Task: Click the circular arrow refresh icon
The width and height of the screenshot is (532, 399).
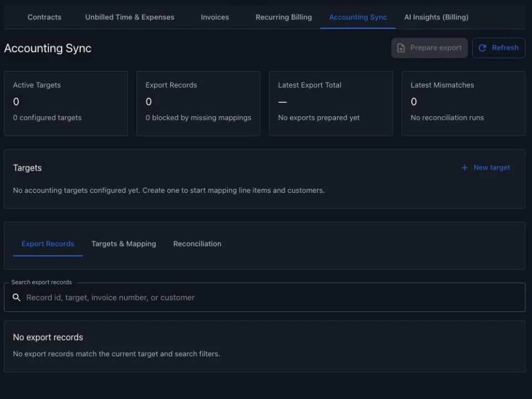Action: click(482, 48)
